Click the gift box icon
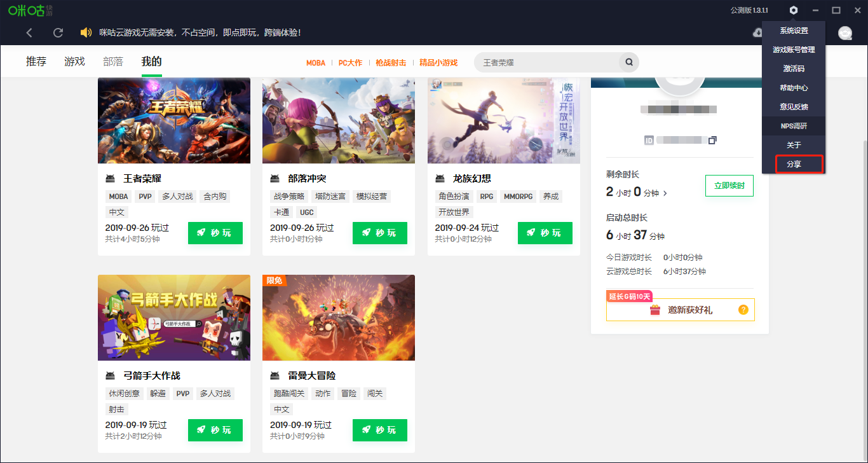Screen dimensions: 868x463 point(655,310)
